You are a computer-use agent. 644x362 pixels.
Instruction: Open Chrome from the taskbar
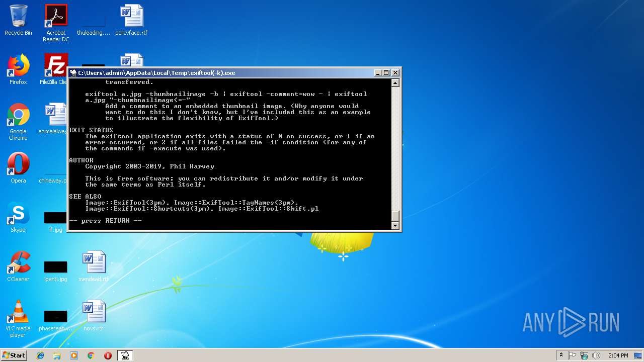[x=91, y=355]
